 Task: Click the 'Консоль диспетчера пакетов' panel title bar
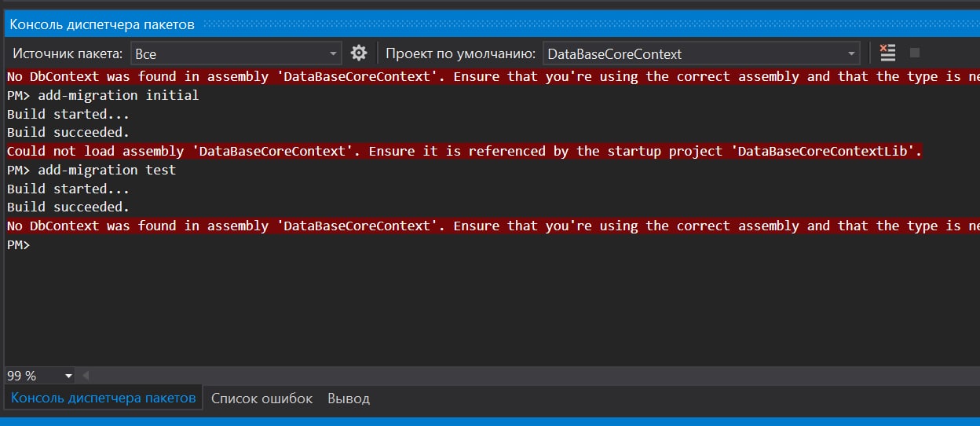click(x=102, y=24)
